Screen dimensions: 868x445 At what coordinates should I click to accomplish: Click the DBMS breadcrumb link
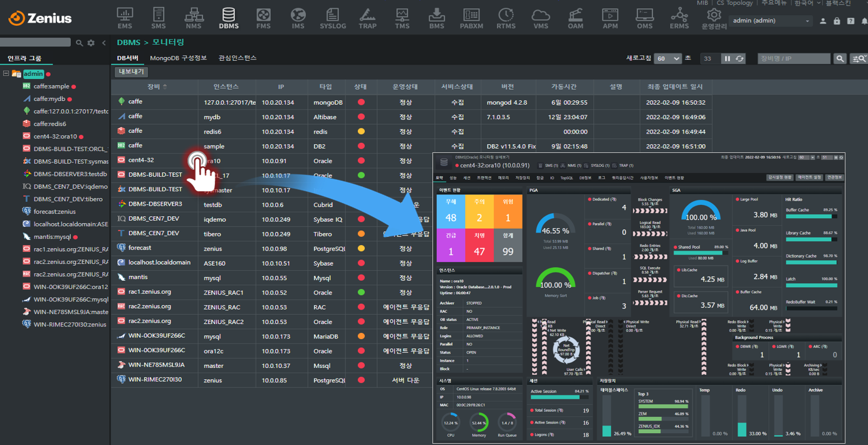(x=128, y=43)
